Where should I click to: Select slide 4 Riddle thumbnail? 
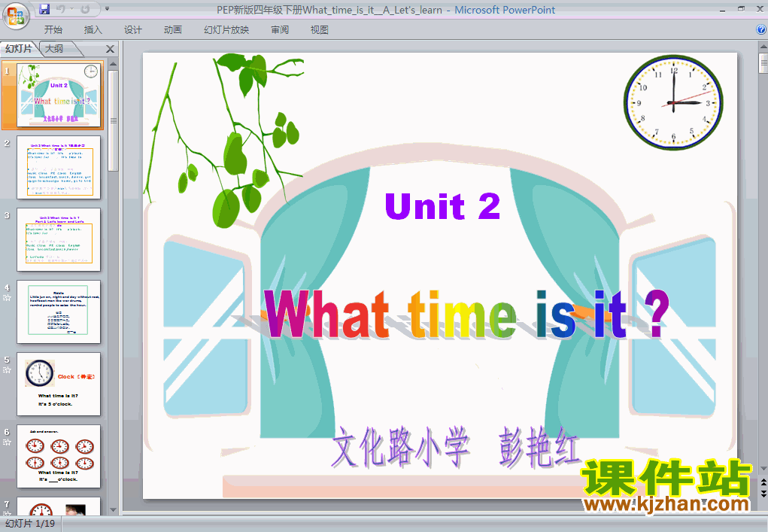(59, 312)
